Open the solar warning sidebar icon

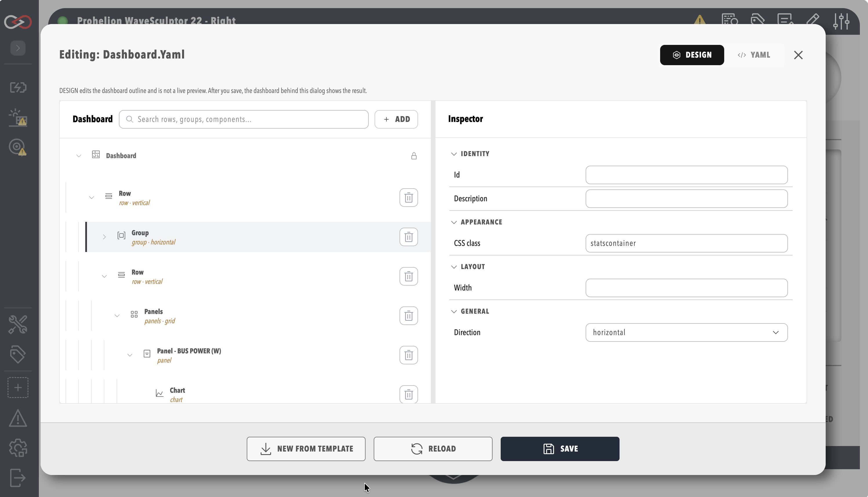(x=18, y=117)
